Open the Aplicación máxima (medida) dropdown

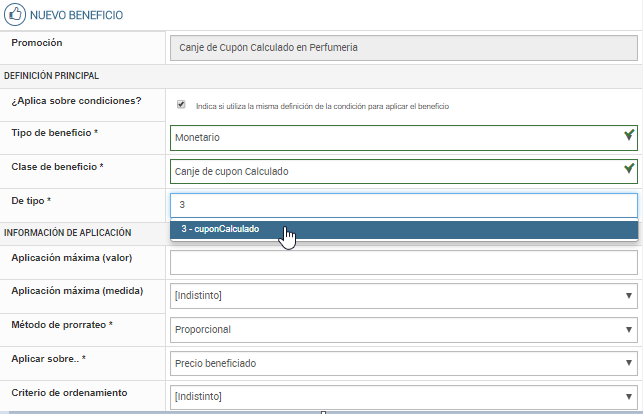(x=403, y=296)
